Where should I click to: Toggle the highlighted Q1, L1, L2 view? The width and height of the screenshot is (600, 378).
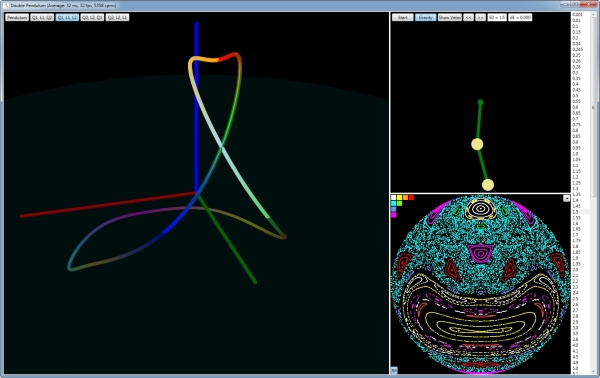click(x=67, y=17)
